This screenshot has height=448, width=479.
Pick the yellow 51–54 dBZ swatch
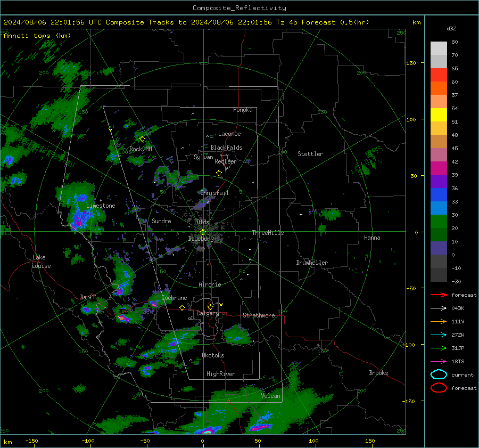(439, 115)
